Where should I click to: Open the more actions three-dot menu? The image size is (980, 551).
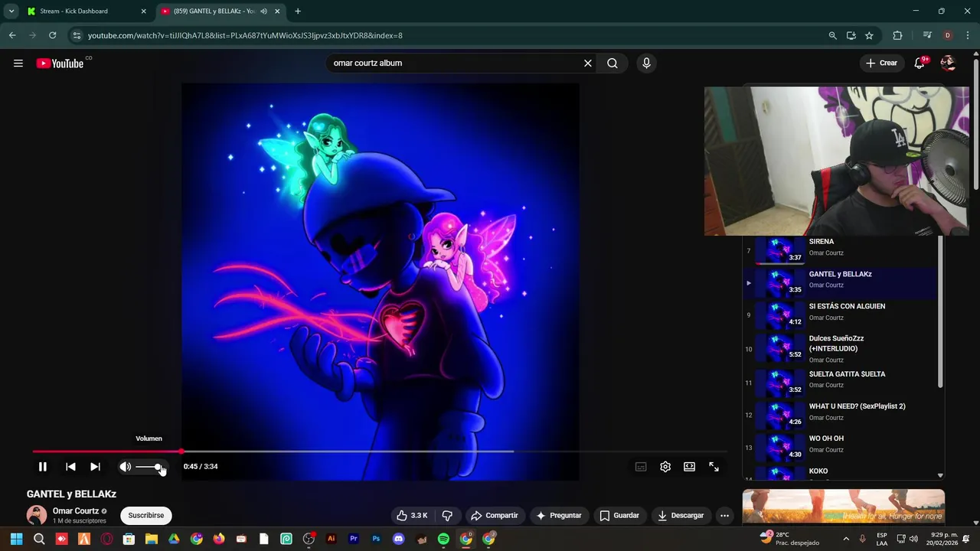click(724, 516)
